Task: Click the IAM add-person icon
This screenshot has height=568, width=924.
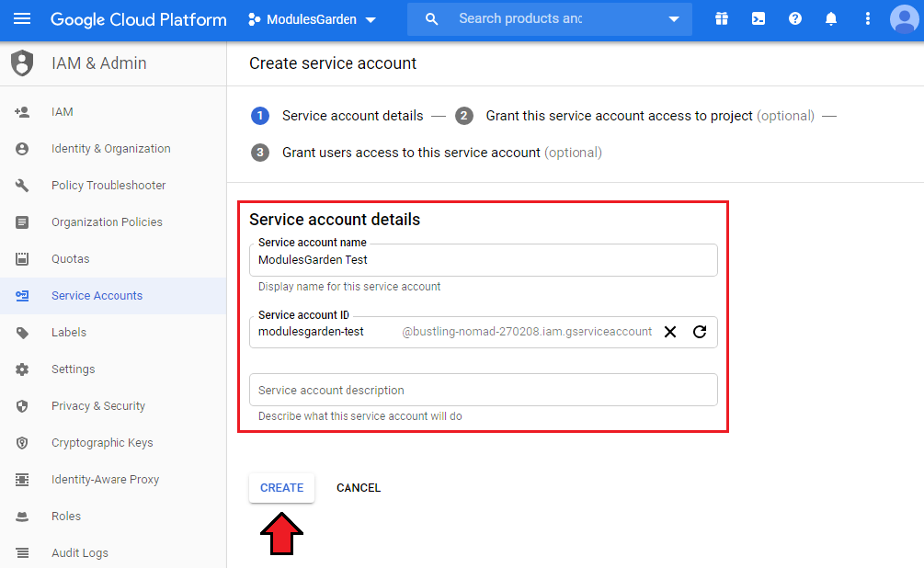Action: pyautogui.click(x=22, y=112)
